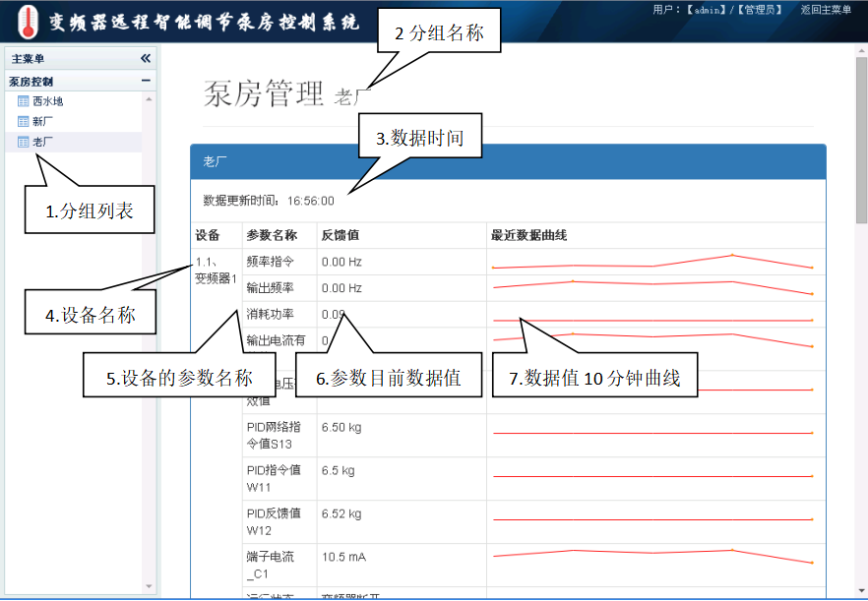Click the page vertical scrollbar thumb
The image size is (868, 601).
(861, 140)
